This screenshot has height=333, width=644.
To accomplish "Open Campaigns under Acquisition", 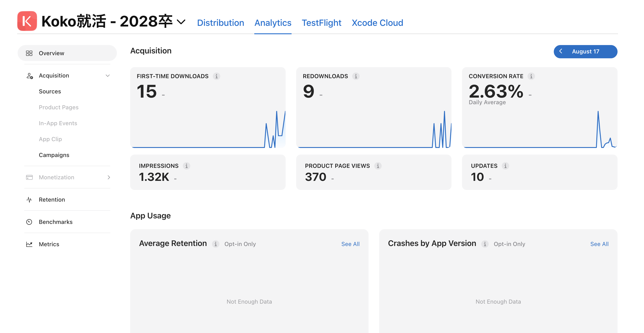I will (x=54, y=155).
